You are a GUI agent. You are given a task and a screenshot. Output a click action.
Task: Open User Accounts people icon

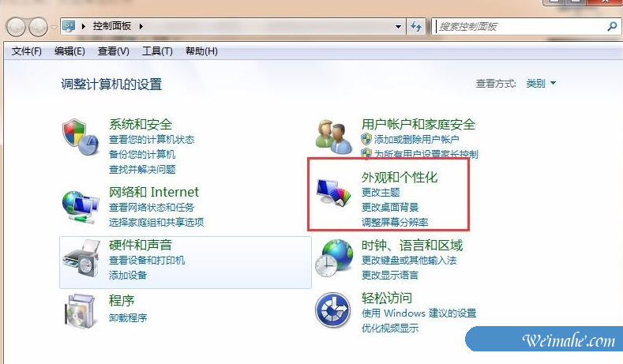(333, 137)
